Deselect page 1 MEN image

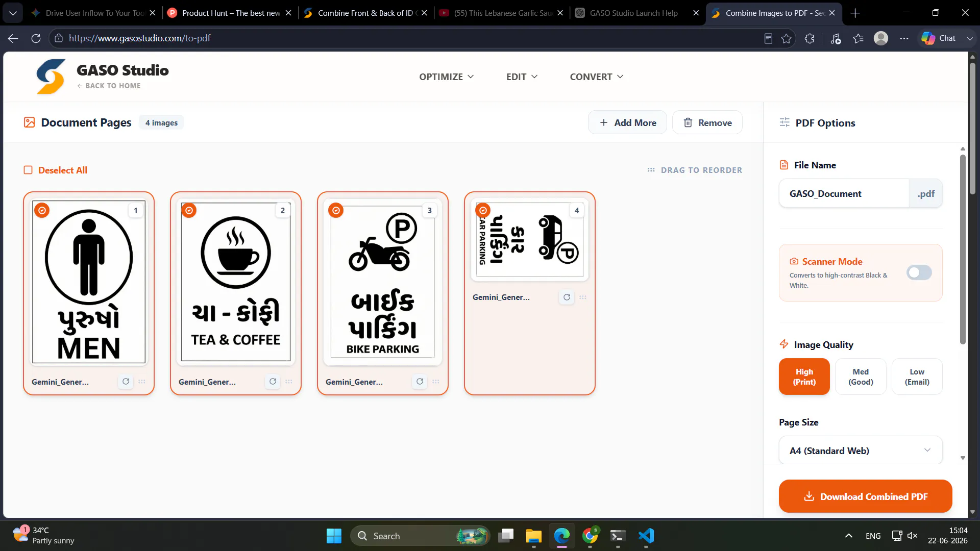coord(42,210)
